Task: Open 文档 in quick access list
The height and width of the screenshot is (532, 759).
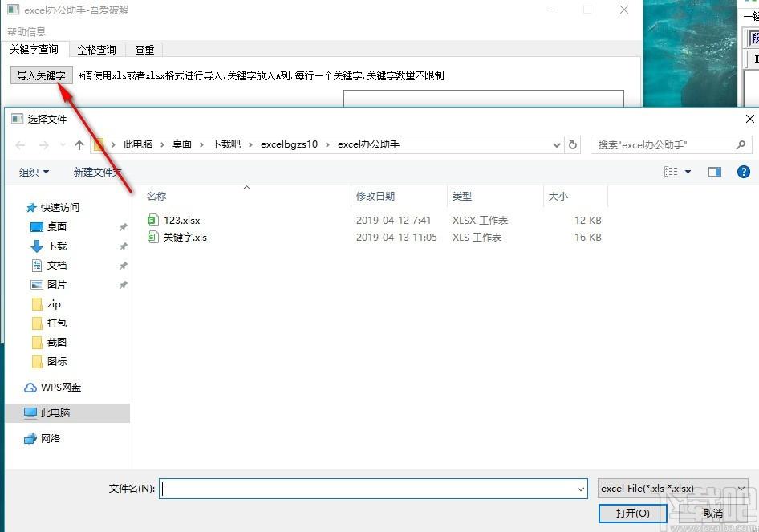Action: (57, 266)
